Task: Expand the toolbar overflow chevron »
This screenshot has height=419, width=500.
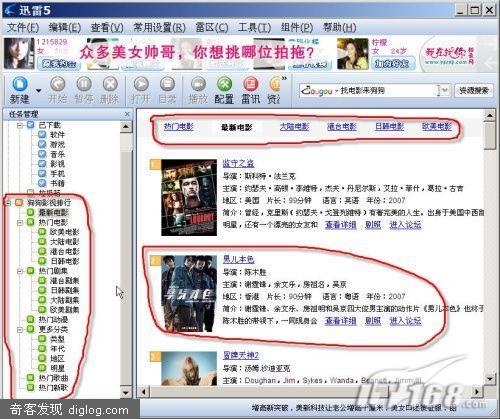Action: (x=284, y=78)
